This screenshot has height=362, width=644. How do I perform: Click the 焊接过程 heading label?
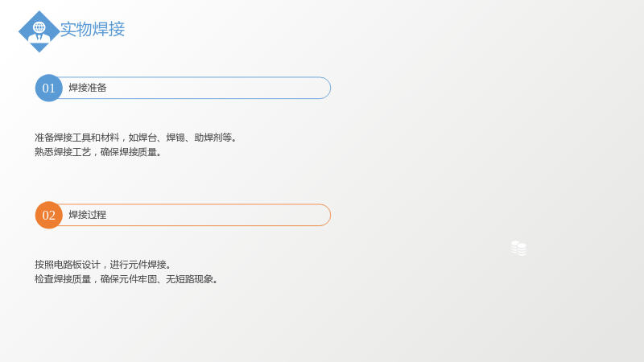coord(88,215)
